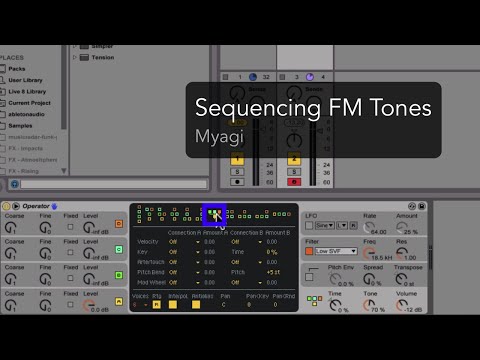Viewport: 480px width, 360px height.
Task: Choose the leftmost vertical-stack FM algorithm
Action: pos(139,214)
